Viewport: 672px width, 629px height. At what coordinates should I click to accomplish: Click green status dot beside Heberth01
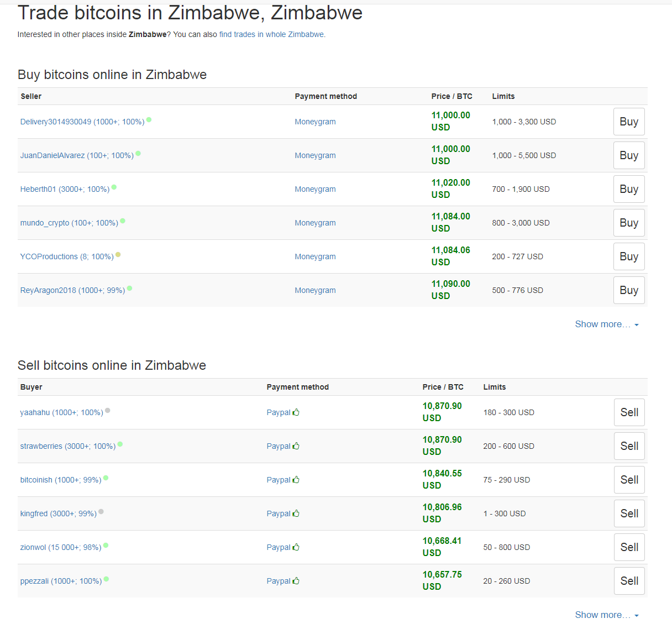[114, 187]
